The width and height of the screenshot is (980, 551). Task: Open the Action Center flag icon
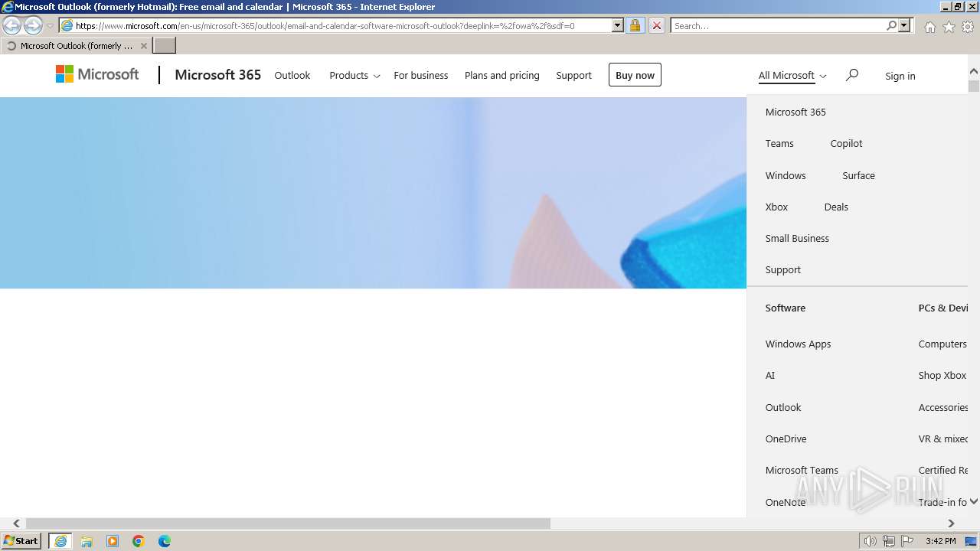(x=907, y=541)
